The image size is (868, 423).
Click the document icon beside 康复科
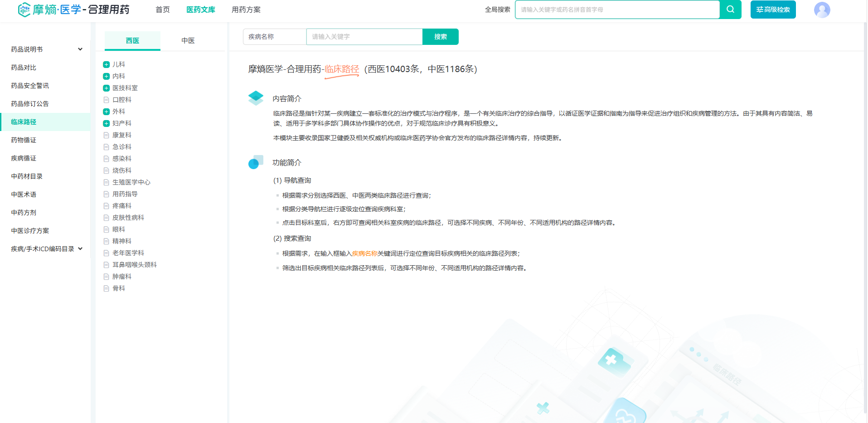point(107,135)
